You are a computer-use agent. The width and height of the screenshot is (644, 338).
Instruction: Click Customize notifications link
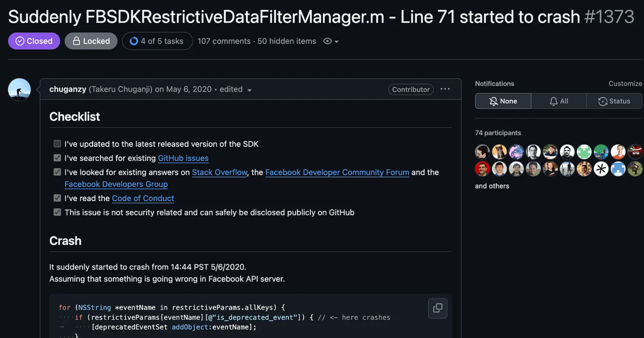[x=625, y=84]
